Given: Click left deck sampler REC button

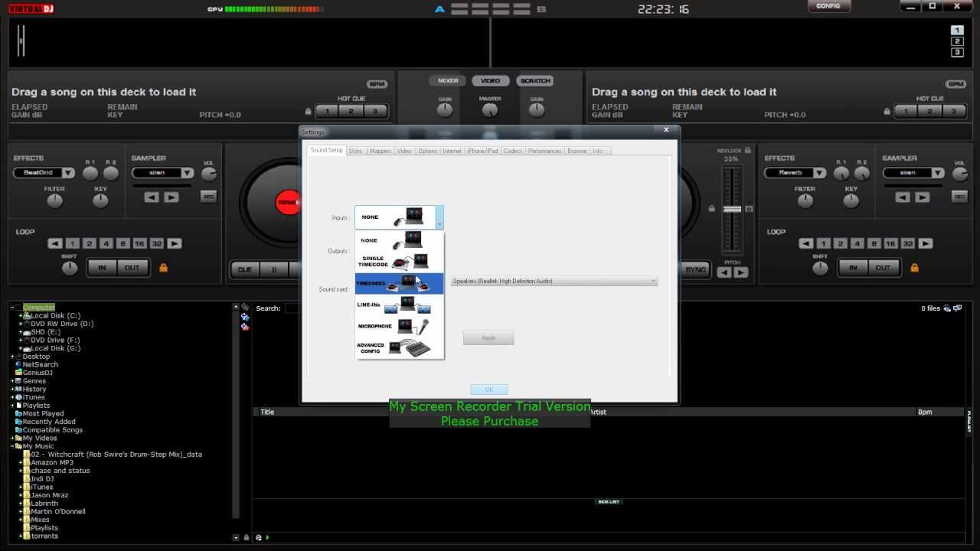Looking at the screenshot, I should click(x=208, y=197).
